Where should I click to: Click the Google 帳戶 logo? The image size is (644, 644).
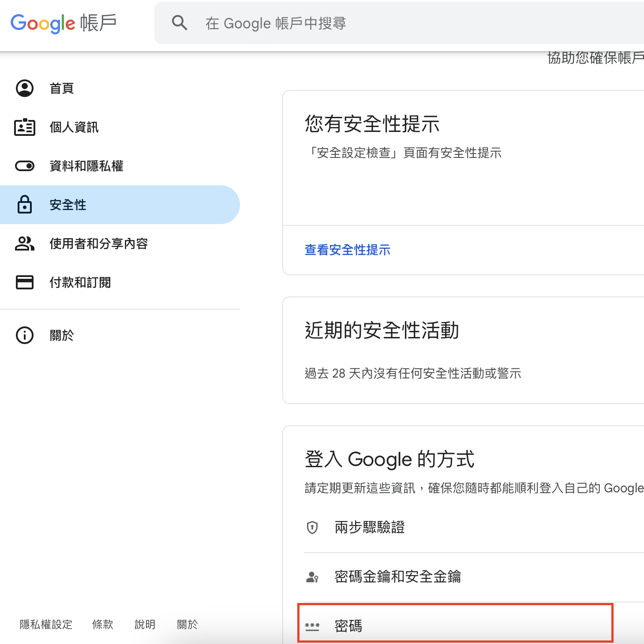(64, 23)
